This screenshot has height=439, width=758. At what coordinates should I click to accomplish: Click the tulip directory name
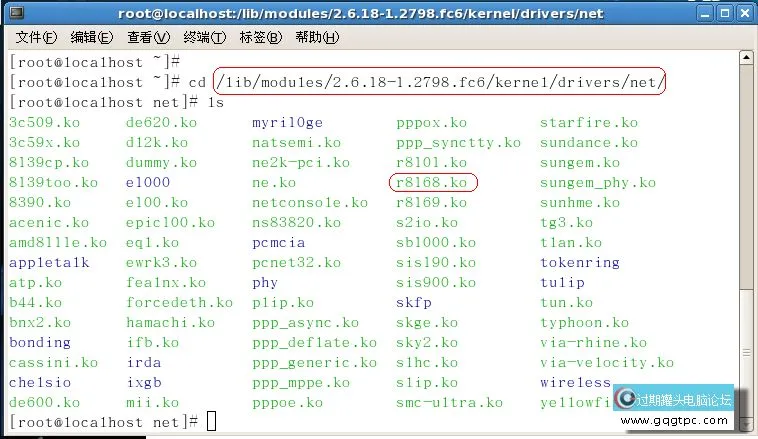(562, 283)
